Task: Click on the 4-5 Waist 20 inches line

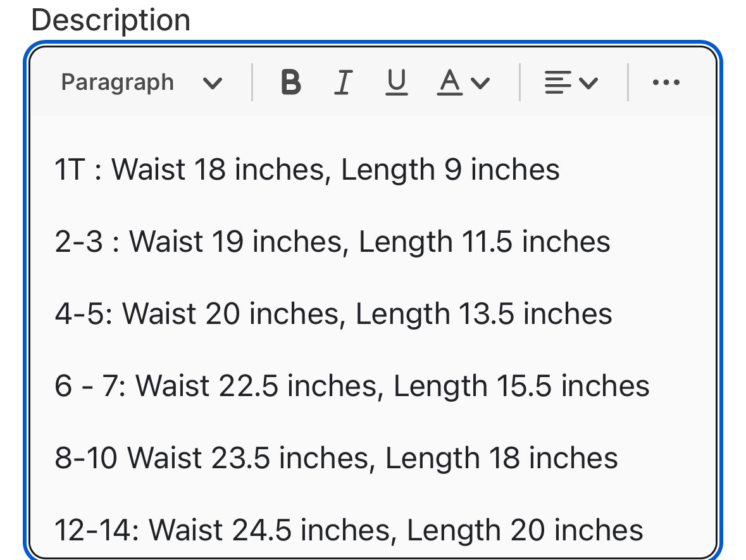Action: [333, 314]
